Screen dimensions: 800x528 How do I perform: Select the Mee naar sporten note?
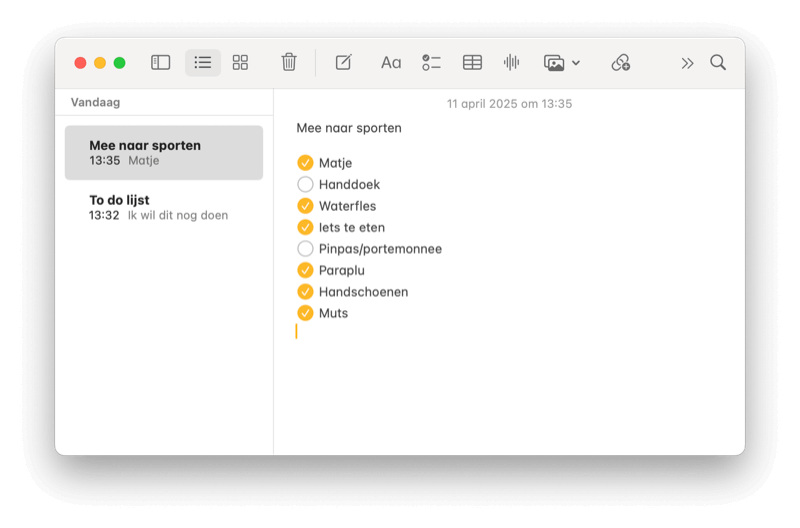[x=164, y=153]
